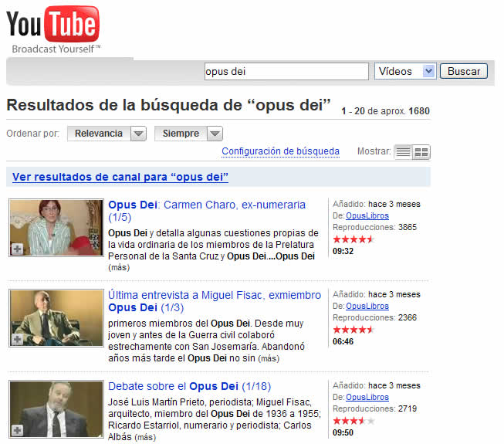This screenshot has height=444, width=504.
Task: Add Carmen Charo video to queue
Action: [x=17, y=249]
